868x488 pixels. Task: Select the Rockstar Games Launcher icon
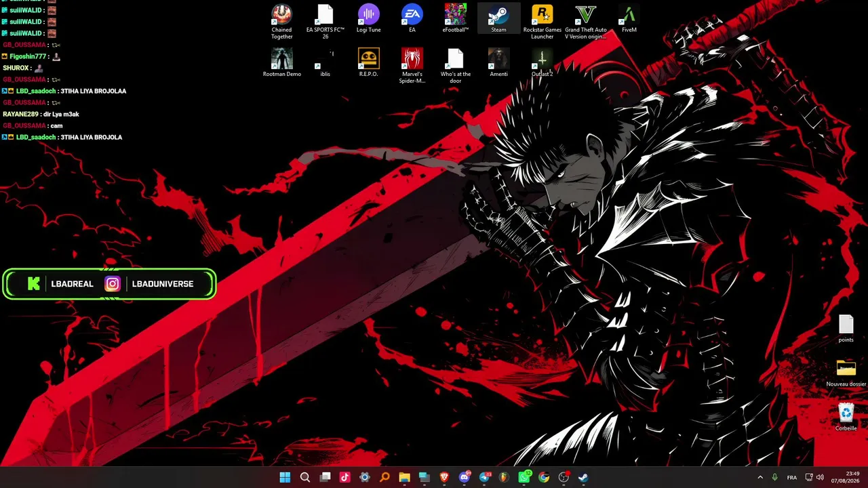[x=542, y=22]
